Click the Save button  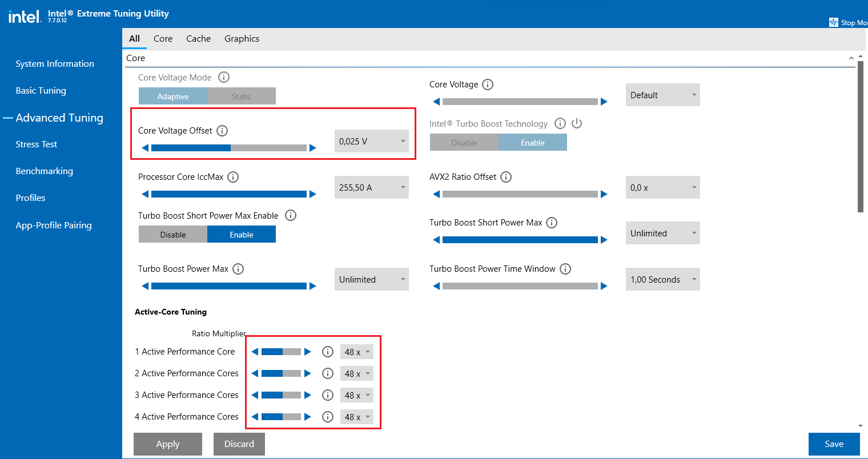834,444
